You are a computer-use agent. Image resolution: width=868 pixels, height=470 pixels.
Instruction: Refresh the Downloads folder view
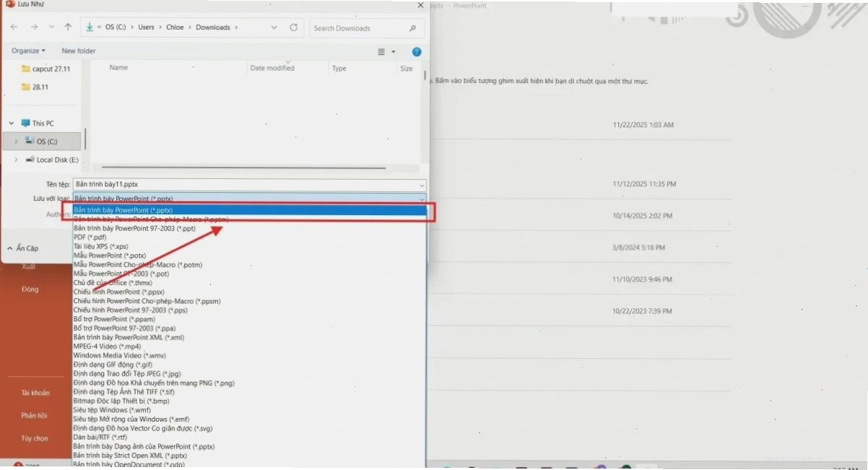click(x=293, y=27)
